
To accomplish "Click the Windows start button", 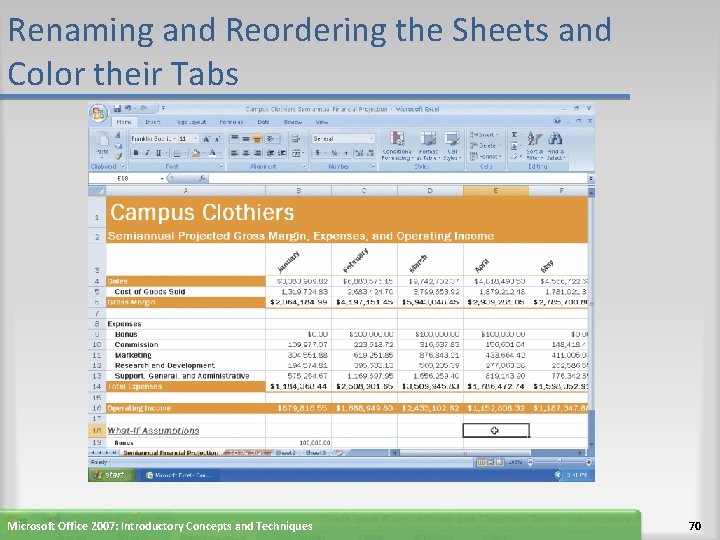I will (111, 475).
